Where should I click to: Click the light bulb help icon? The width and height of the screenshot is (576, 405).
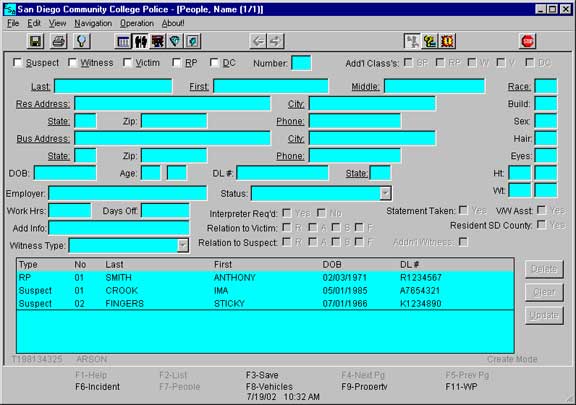pyautogui.click(x=82, y=41)
